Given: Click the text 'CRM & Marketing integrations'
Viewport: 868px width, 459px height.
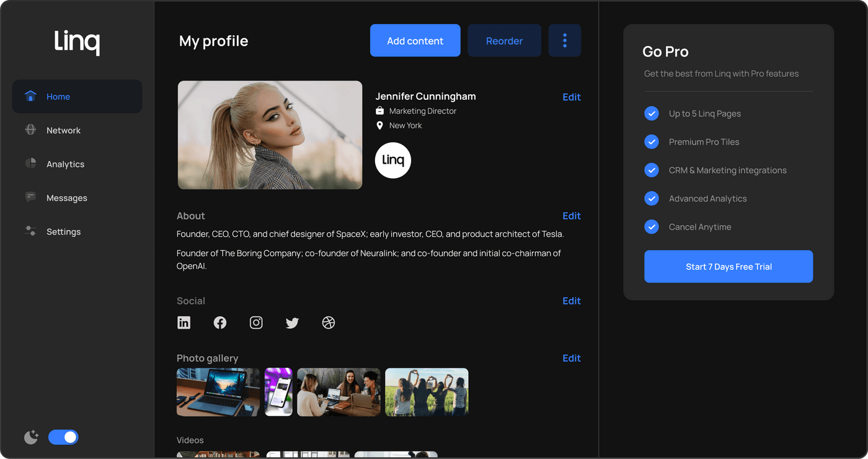Looking at the screenshot, I should [x=728, y=170].
